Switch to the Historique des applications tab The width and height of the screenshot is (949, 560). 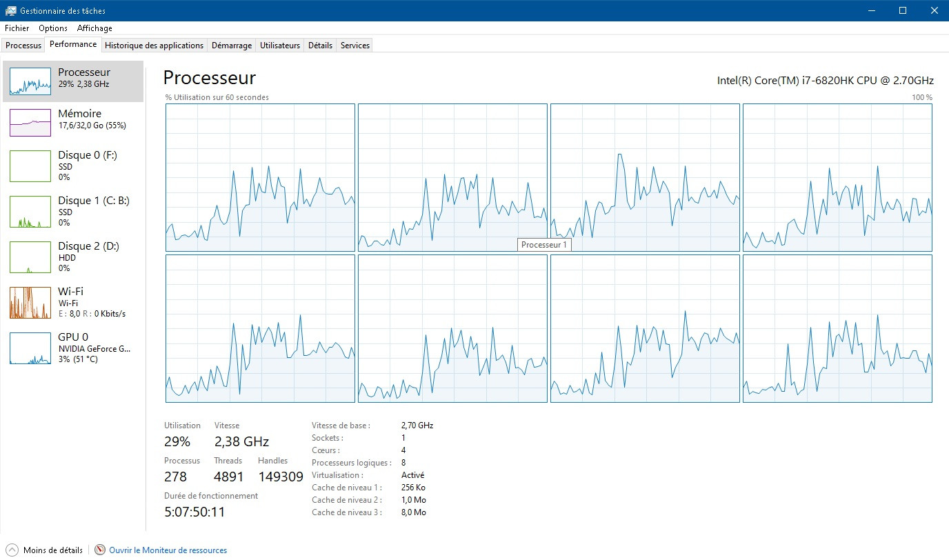click(x=154, y=46)
